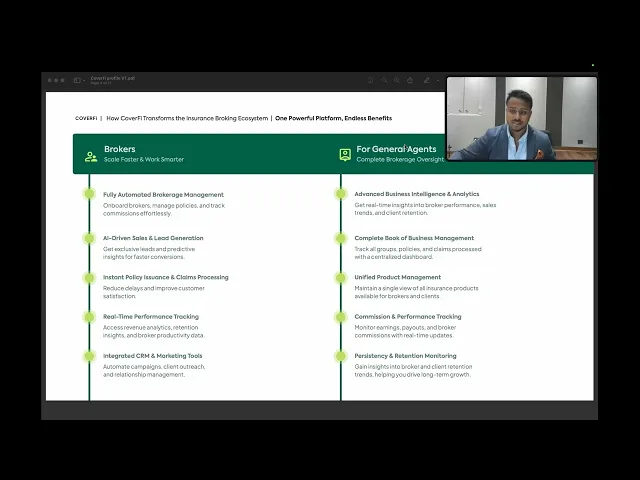Image resolution: width=640 pixels, height=480 pixels.
Task: Select 'Commission & Performance Tracking' heading
Action: point(408,316)
